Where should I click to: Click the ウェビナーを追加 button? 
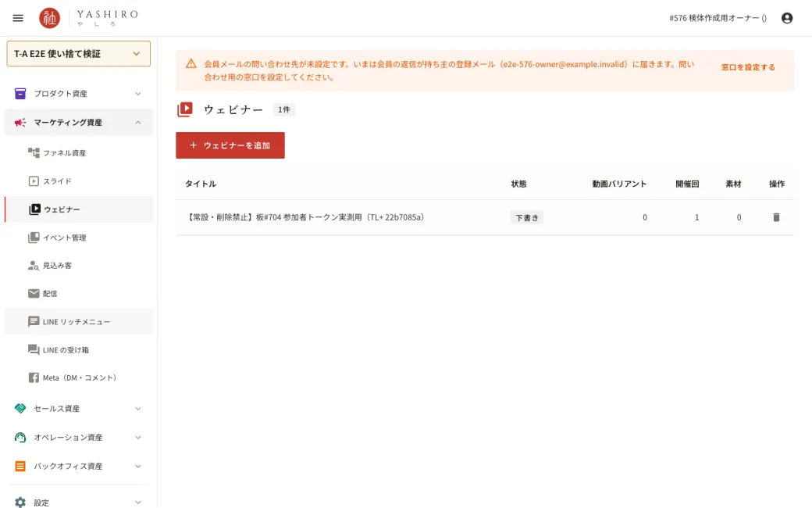[230, 145]
